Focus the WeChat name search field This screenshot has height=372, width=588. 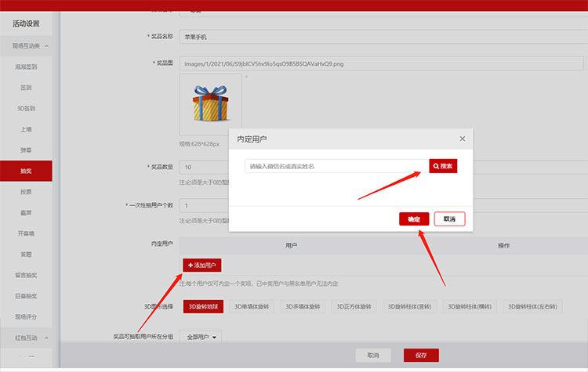[337, 166]
